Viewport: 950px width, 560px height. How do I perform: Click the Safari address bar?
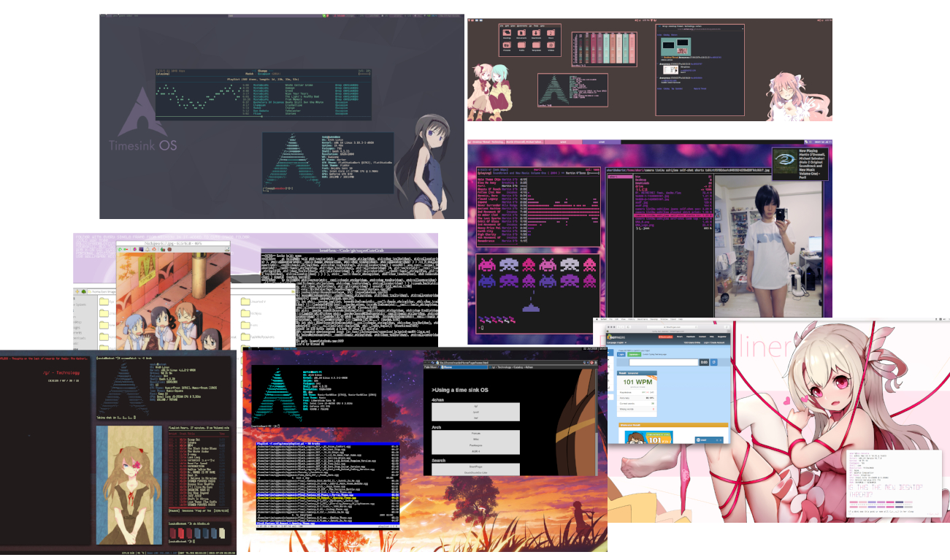[673, 327]
